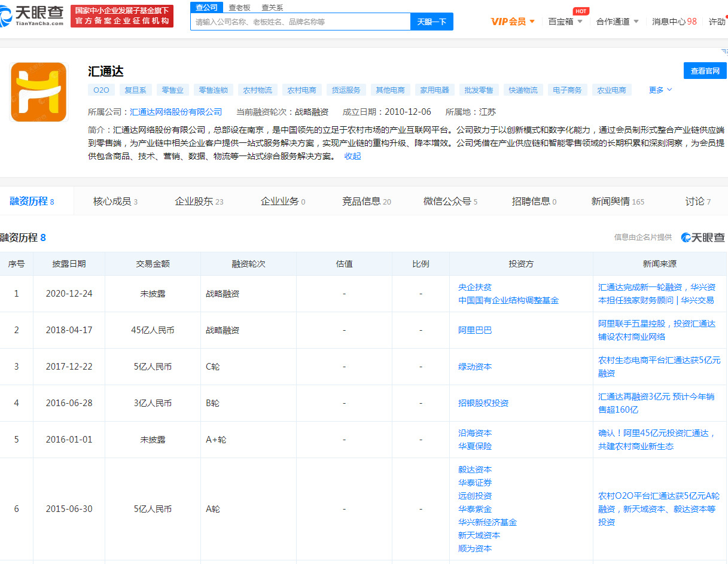Open investor 绿动资本 link

tap(475, 367)
